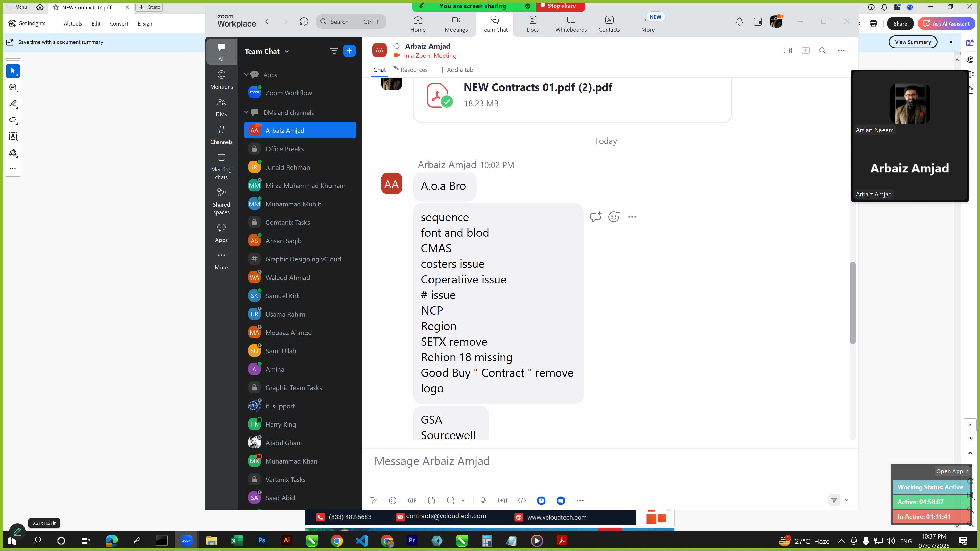This screenshot has width=980, height=551.
Task: Search within this chat
Action: [x=823, y=51]
